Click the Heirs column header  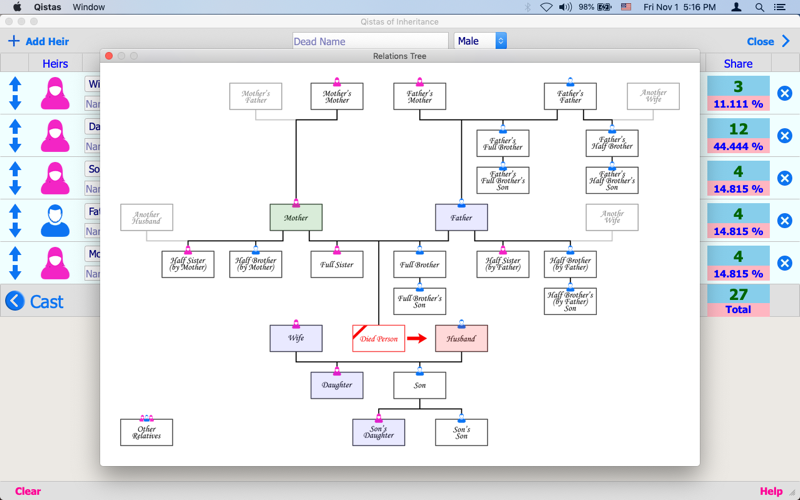(x=55, y=63)
